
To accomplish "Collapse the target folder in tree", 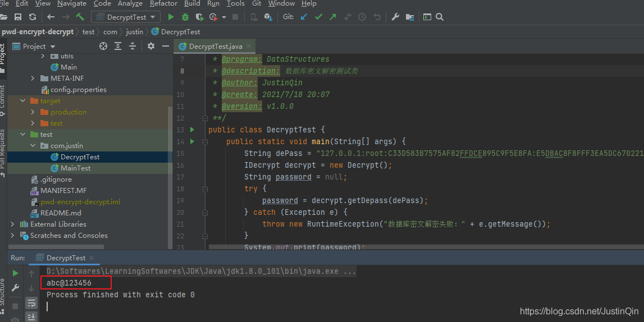I will [23, 101].
